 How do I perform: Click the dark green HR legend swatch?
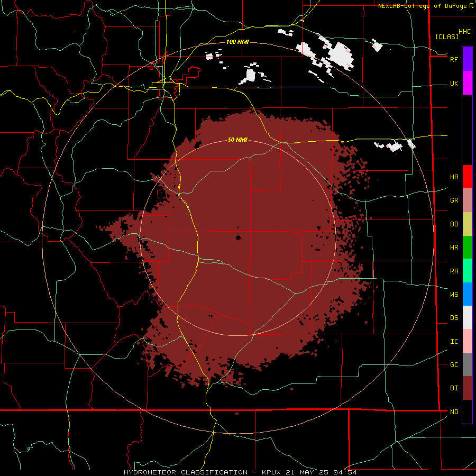click(x=467, y=248)
